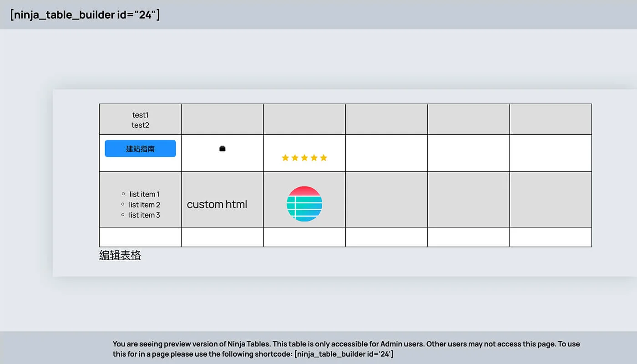Click the small black briefcase icon

pyautogui.click(x=222, y=149)
